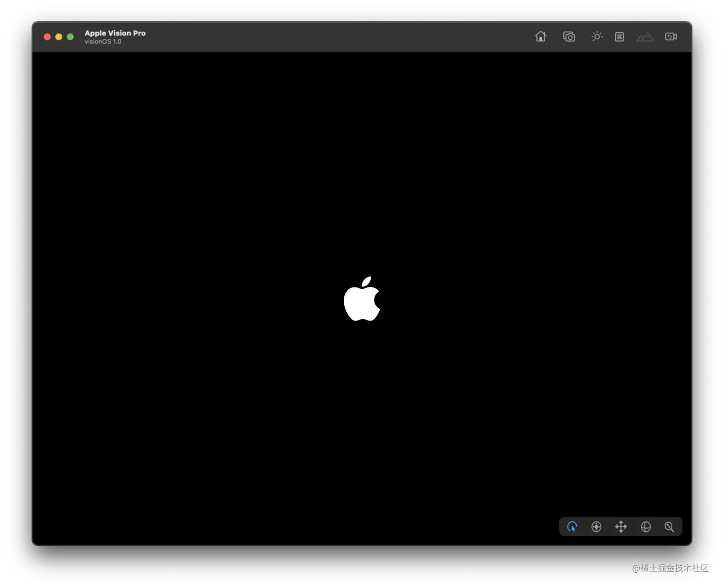
Task: Toggle keyboard capture command-key icon
Action: (x=619, y=37)
